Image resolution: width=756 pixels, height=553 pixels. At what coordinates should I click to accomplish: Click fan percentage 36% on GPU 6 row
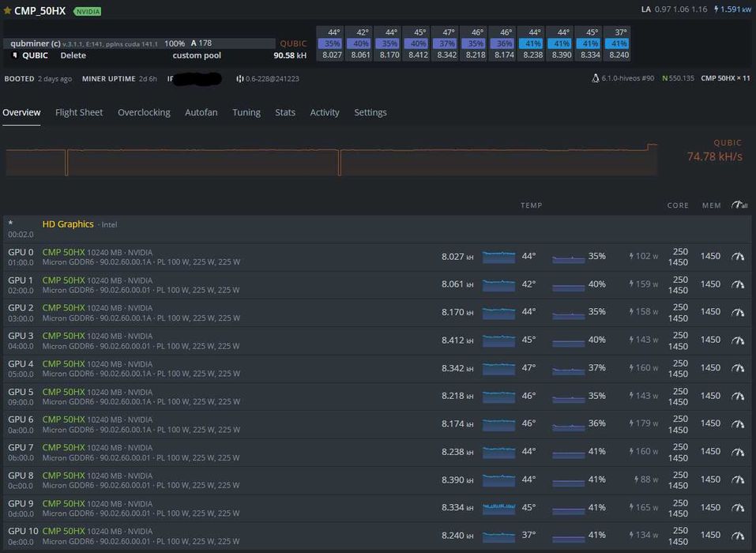(x=597, y=423)
